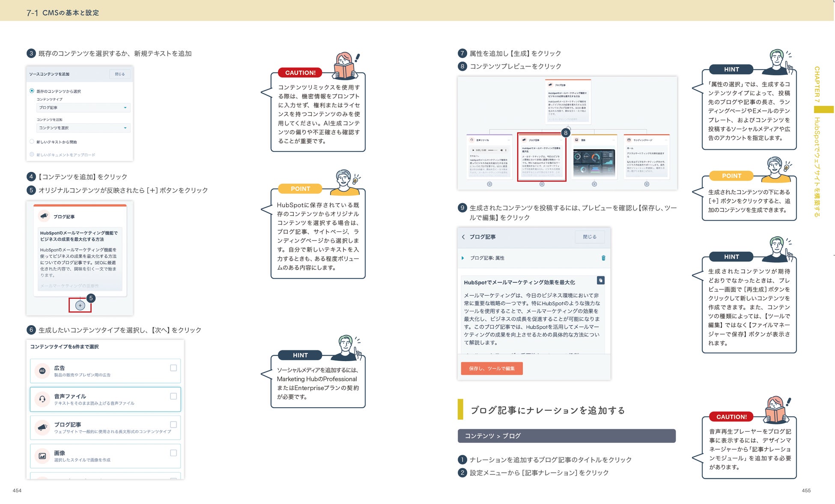This screenshot has width=835, height=504.
Task: Check the 広告 content type checkbox
Action: pyautogui.click(x=173, y=368)
